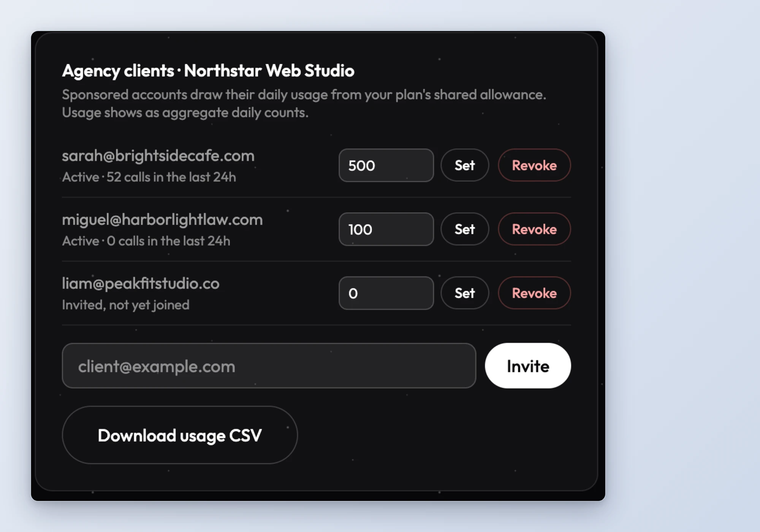Image resolution: width=760 pixels, height=532 pixels.
Task: Click Set next to liam@peakfitstudio.co
Action: point(465,293)
